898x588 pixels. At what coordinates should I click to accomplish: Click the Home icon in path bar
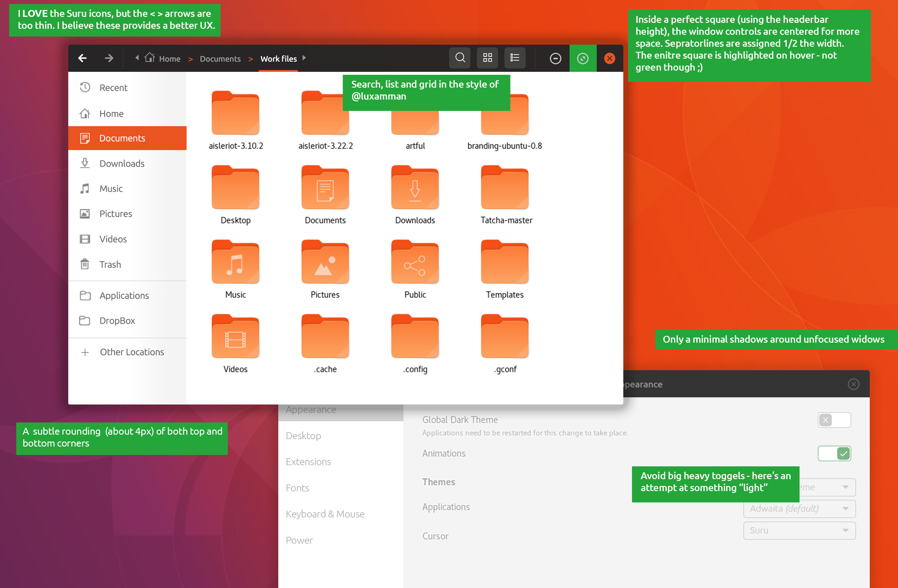[x=150, y=57]
